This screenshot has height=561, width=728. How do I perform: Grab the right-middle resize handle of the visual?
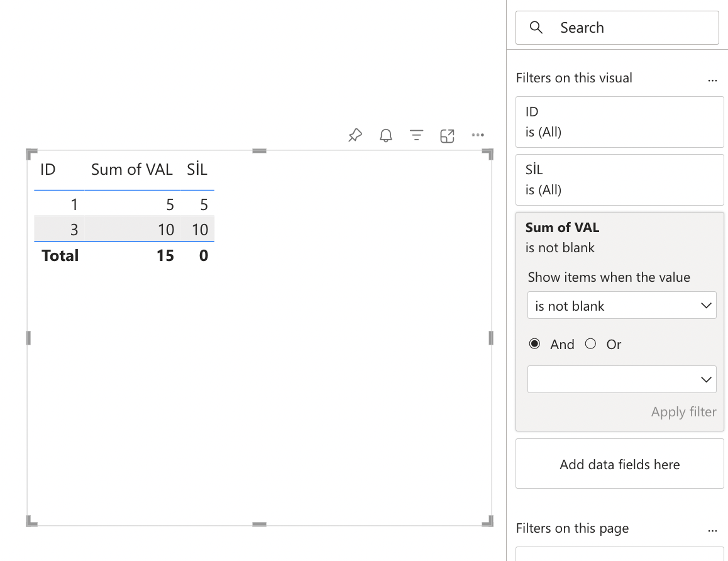pos(491,338)
